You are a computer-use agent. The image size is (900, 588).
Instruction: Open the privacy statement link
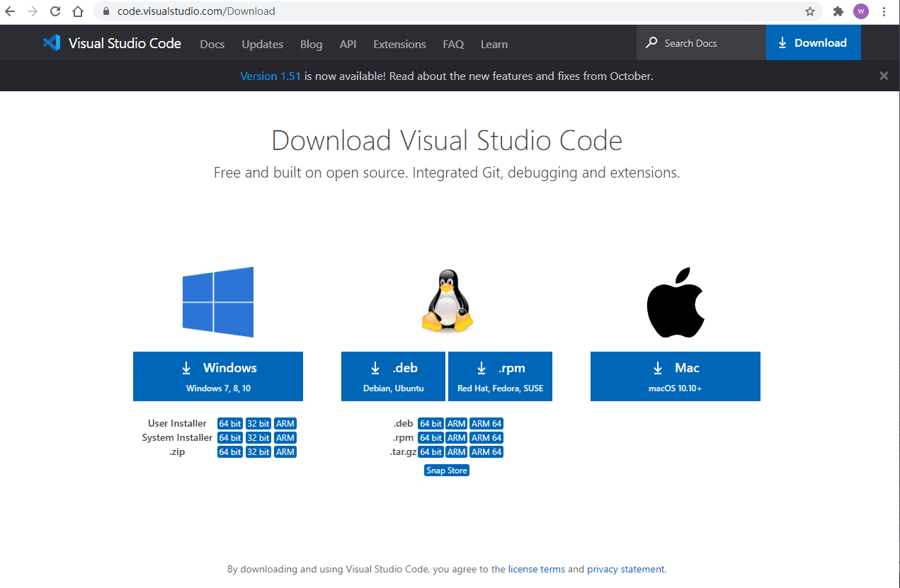coord(626,569)
